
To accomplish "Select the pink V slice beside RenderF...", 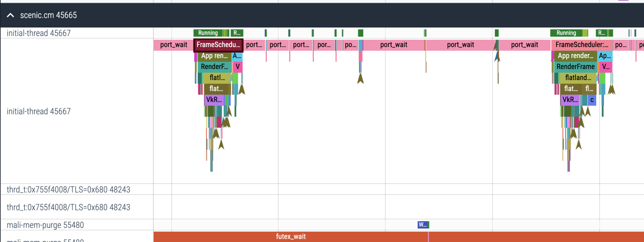I will (x=237, y=67).
